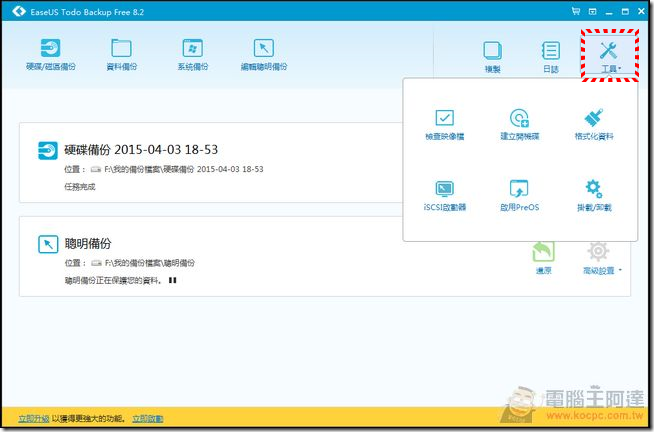This screenshot has height=432, width=654.
Task: Click 啟用PreOS option
Action: tap(518, 195)
